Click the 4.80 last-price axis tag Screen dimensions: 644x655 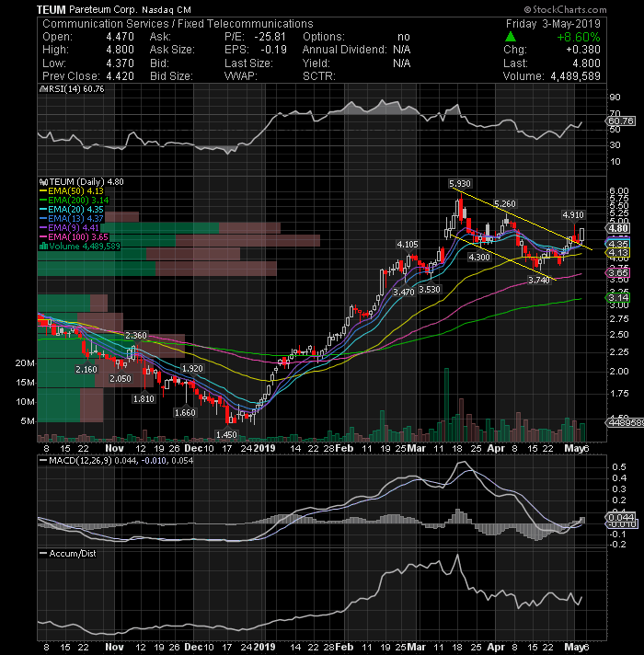click(x=617, y=228)
